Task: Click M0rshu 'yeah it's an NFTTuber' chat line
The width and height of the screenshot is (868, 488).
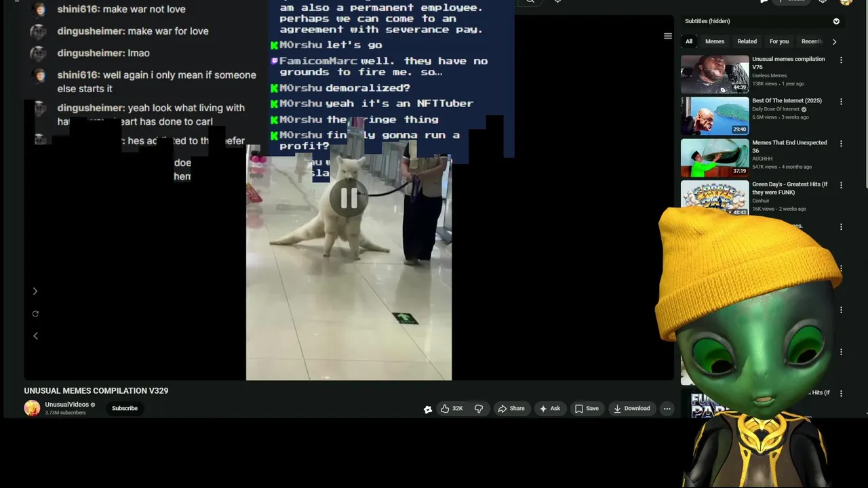Action: click(x=372, y=104)
